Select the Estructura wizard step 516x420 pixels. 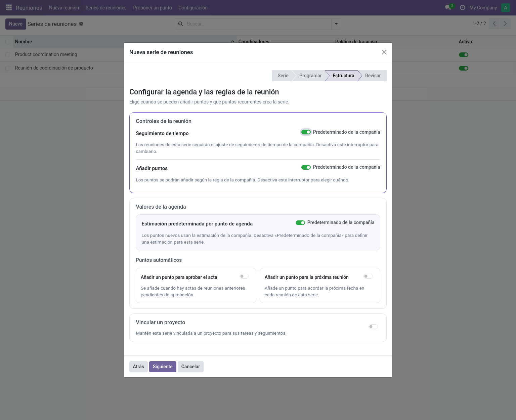tap(343, 76)
